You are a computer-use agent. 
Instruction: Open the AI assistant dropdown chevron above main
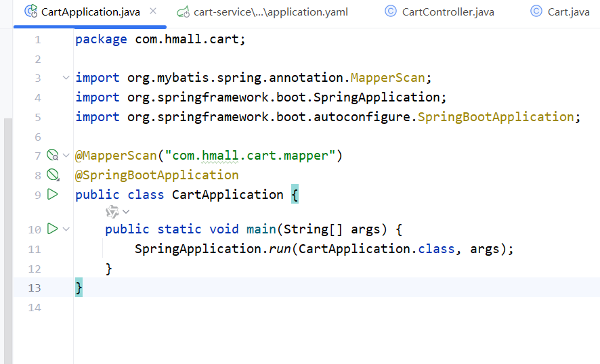tap(126, 212)
